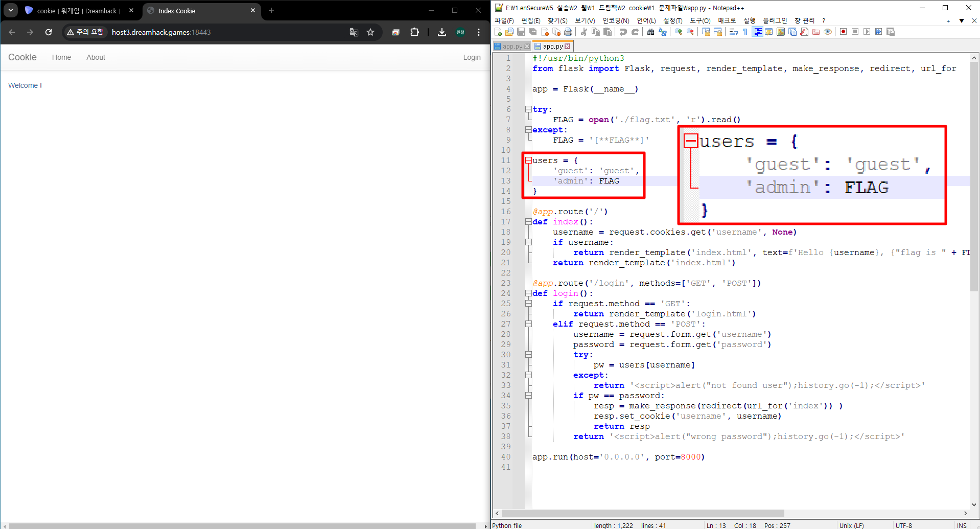Open Find with the binoculars icon

click(x=650, y=32)
